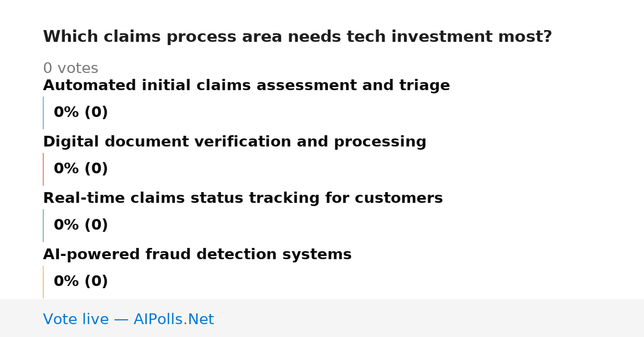Select Automated initial claims assessment and triage option

click(246, 86)
